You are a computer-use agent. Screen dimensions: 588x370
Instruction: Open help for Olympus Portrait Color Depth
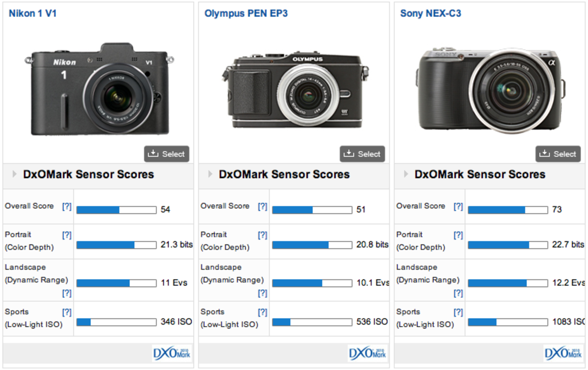[x=262, y=235]
